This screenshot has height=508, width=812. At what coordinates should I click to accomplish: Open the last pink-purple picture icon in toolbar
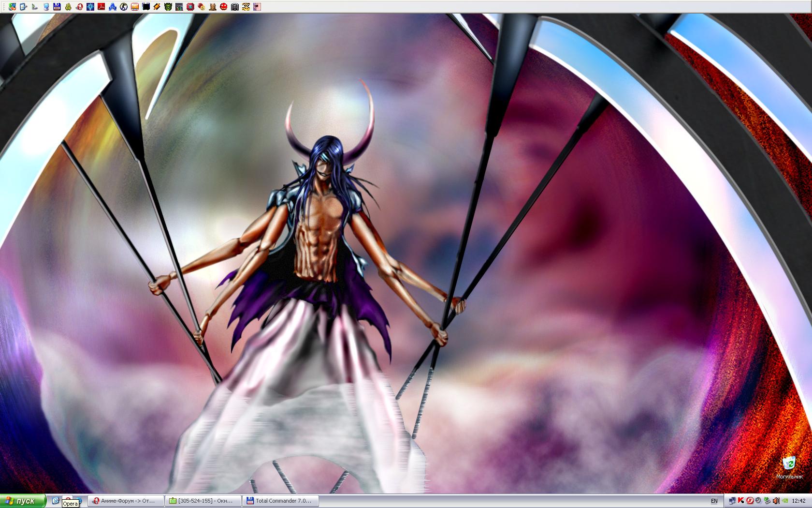tap(257, 7)
